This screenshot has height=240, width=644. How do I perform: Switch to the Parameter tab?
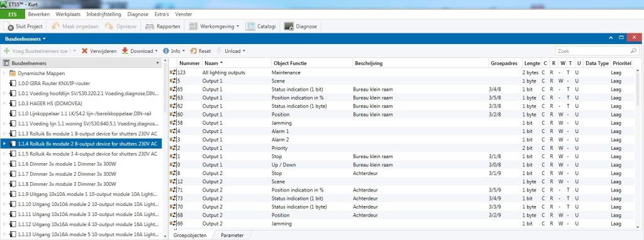[232, 236]
